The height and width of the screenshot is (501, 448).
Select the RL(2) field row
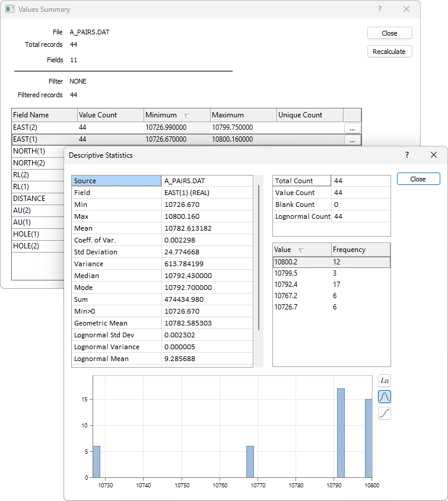pyautogui.click(x=38, y=175)
